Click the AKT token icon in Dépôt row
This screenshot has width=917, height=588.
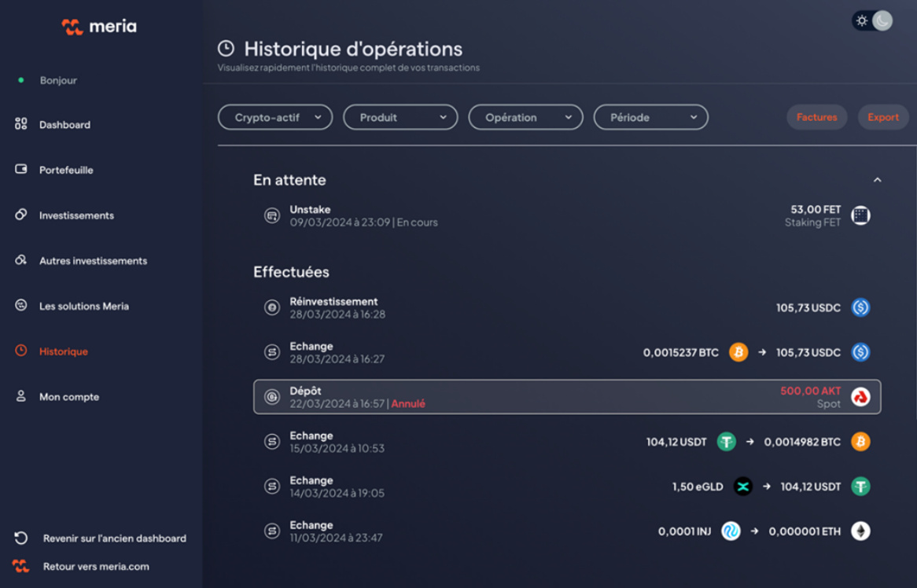(860, 398)
